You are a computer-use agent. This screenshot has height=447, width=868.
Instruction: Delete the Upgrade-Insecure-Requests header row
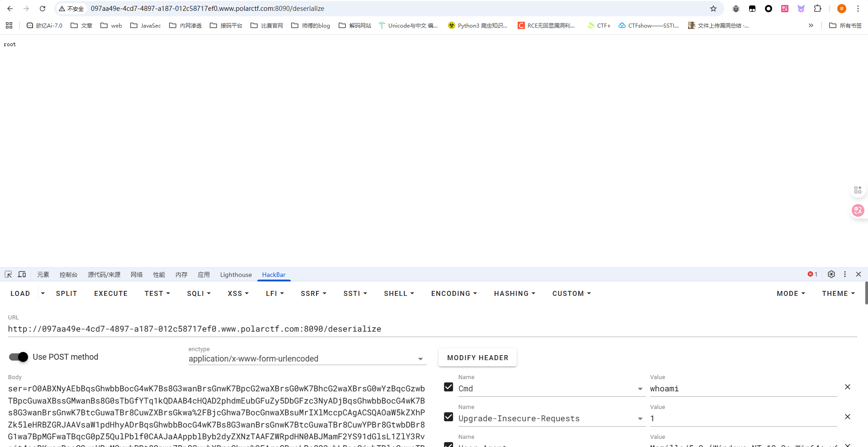tap(848, 417)
